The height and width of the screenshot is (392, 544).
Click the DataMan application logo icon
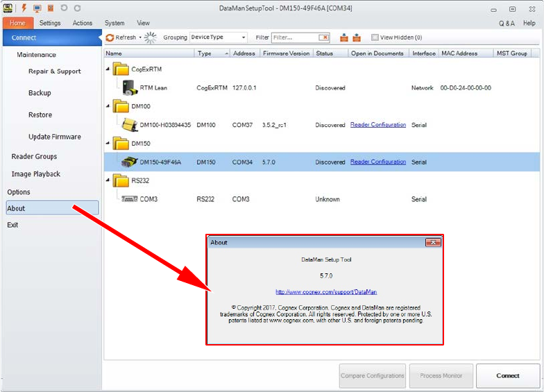pyautogui.click(x=8, y=8)
